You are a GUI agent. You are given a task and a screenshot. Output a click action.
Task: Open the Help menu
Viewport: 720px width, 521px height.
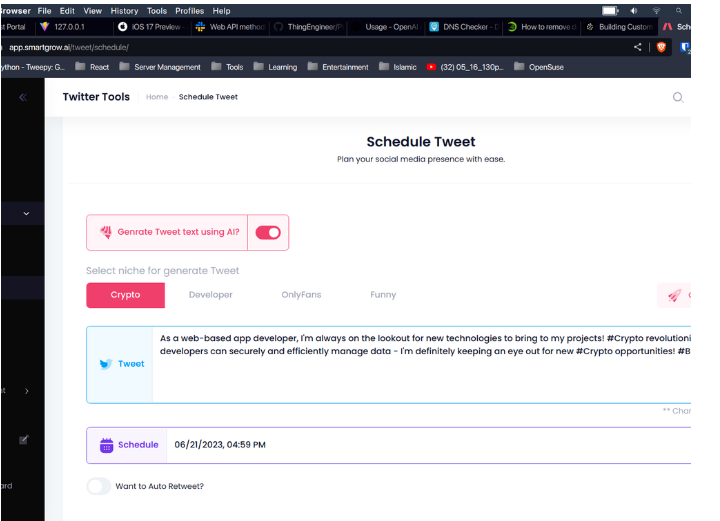(x=221, y=11)
